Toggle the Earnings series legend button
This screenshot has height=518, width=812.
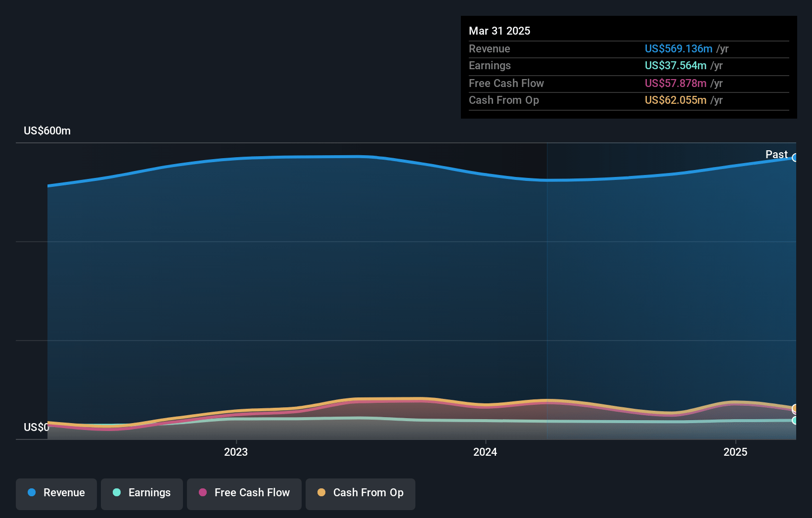pyautogui.click(x=142, y=494)
